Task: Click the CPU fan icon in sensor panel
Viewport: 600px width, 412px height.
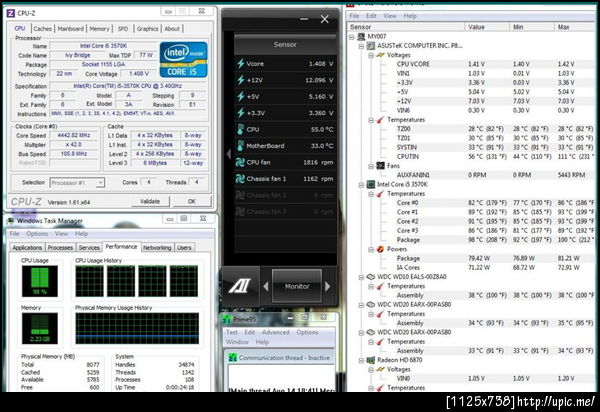Action: click(240, 162)
